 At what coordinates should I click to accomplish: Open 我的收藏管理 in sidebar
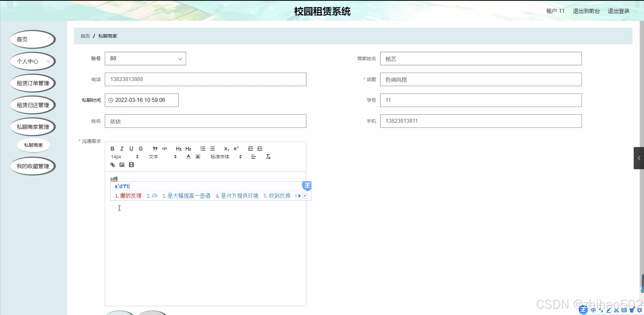33,166
